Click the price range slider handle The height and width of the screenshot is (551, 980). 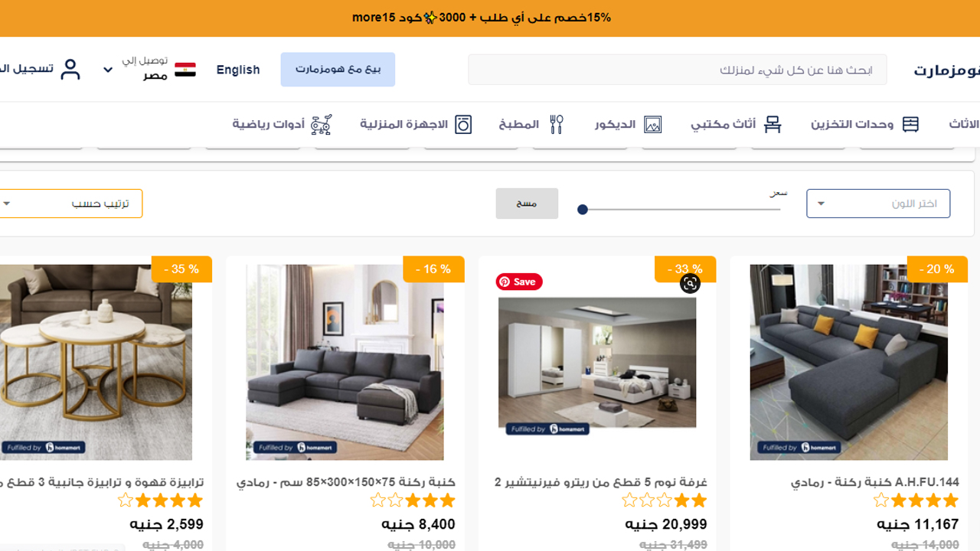coord(583,210)
